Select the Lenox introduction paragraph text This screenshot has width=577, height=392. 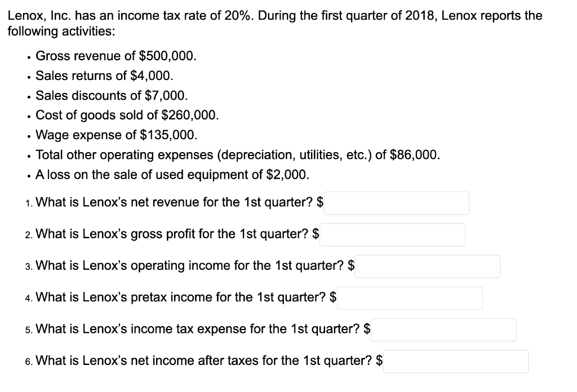(275, 23)
